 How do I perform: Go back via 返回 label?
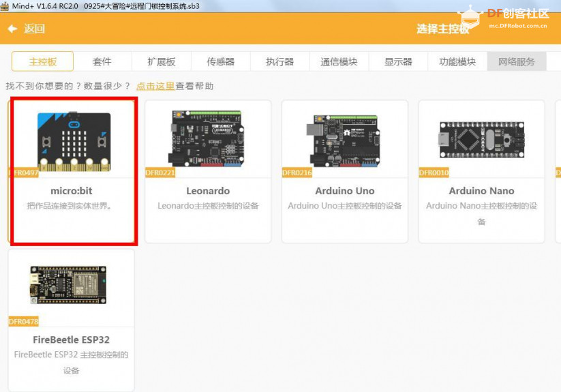(34, 29)
